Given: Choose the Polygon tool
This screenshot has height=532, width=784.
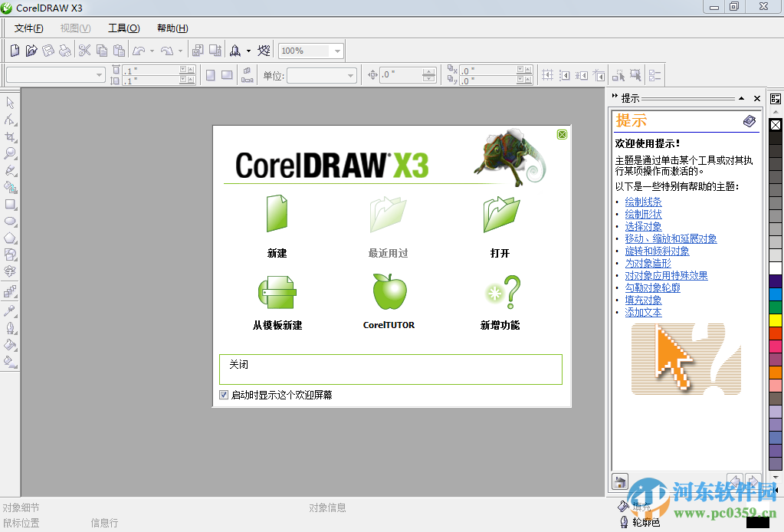Looking at the screenshot, I should tap(11, 237).
